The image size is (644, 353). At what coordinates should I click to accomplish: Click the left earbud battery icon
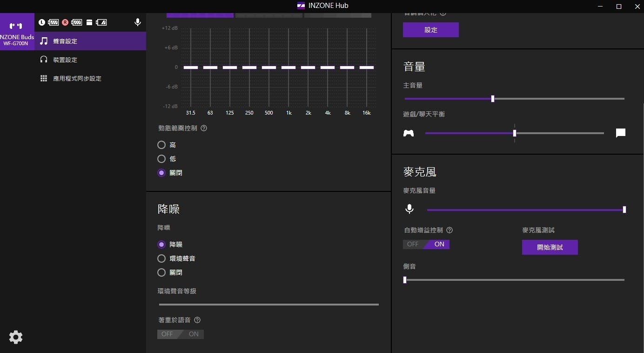pos(54,22)
